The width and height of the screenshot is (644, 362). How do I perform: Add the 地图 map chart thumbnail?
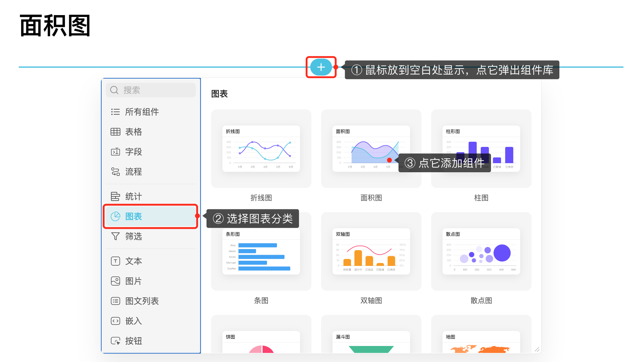tap(481, 334)
